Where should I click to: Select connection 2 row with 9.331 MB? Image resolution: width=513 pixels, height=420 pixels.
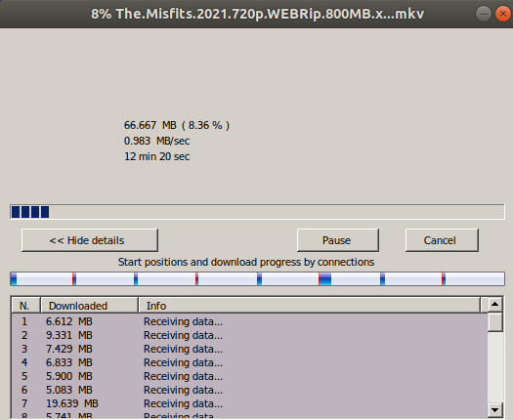coord(249,335)
